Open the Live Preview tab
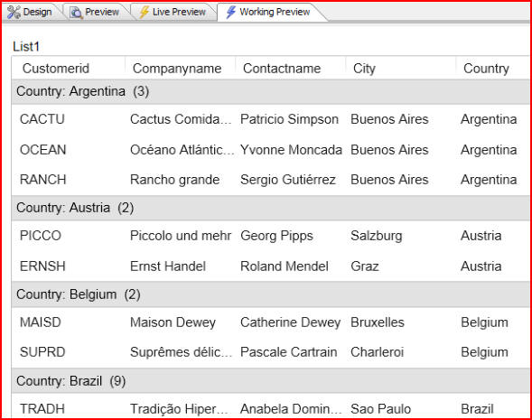This screenshot has height=420, width=532. (173, 13)
